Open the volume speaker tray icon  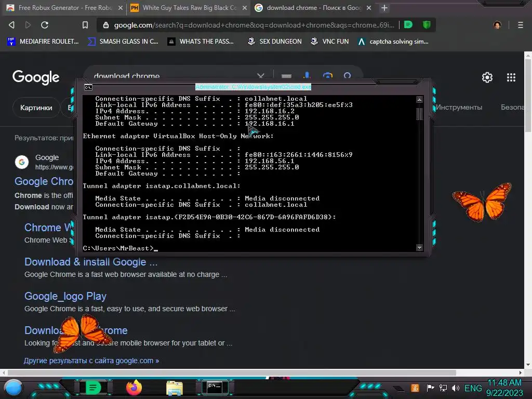[x=455, y=388]
